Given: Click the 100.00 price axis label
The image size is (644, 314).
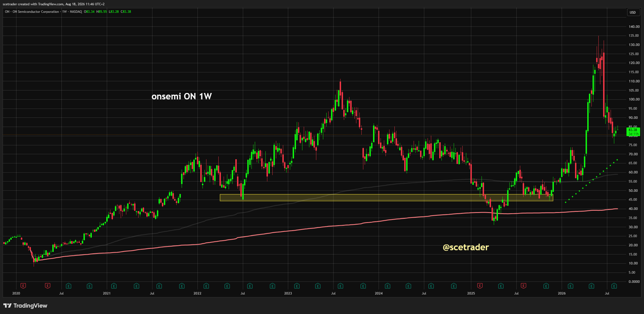Looking at the screenshot, I should point(634,99).
